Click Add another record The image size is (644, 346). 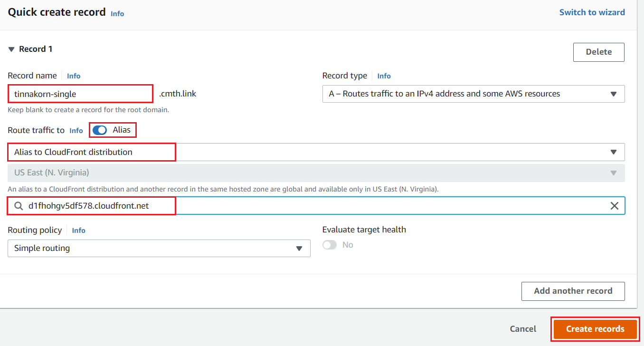[573, 291]
